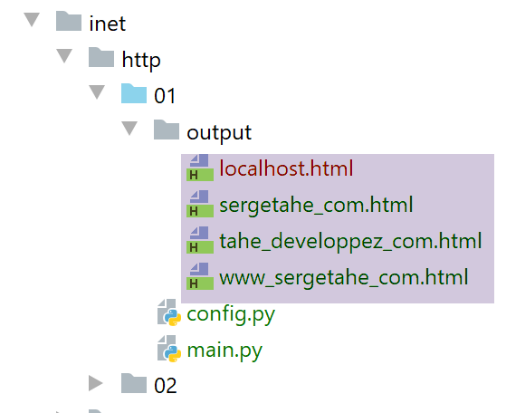
Task: Click the main.py Python file icon
Action: coord(169,349)
